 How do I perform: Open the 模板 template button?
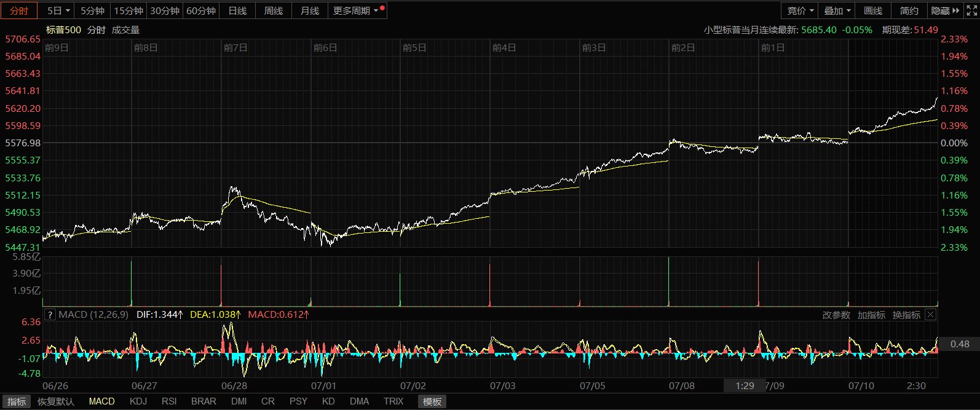[x=432, y=401]
